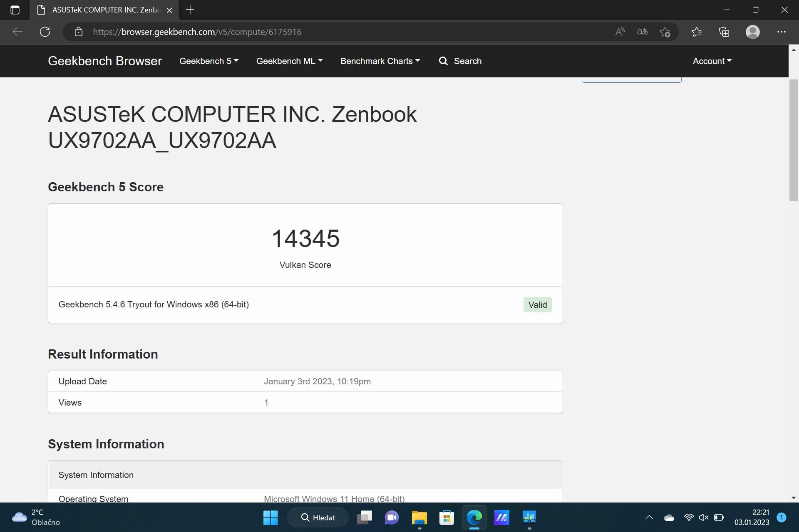799x532 pixels.
Task: Click the Valid status badge
Action: pyautogui.click(x=538, y=305)
